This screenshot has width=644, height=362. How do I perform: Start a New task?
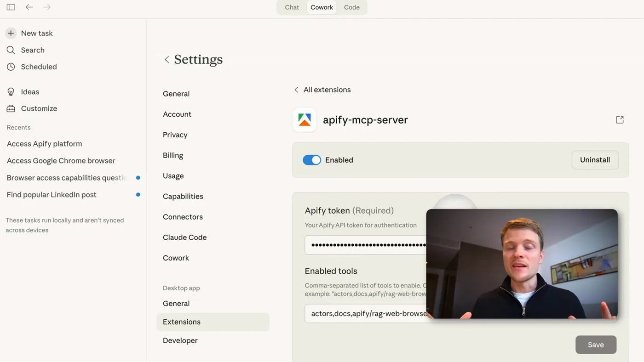click(37, 33)
